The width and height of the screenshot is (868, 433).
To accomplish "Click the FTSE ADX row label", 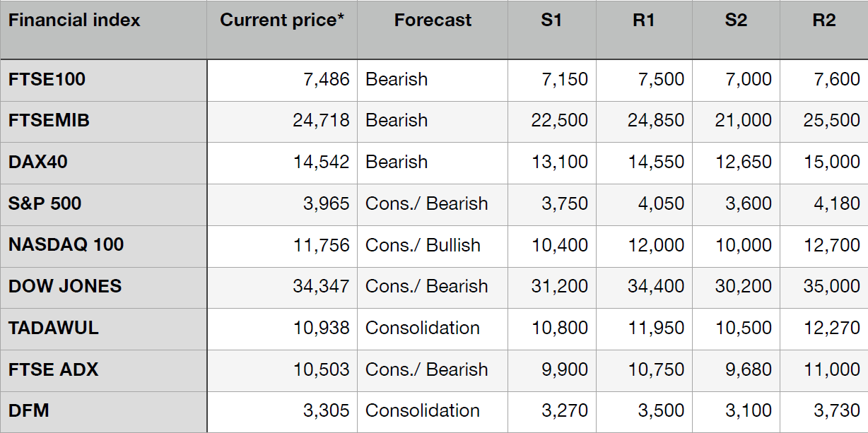I will pyautogui.click(x=53, y=369).
